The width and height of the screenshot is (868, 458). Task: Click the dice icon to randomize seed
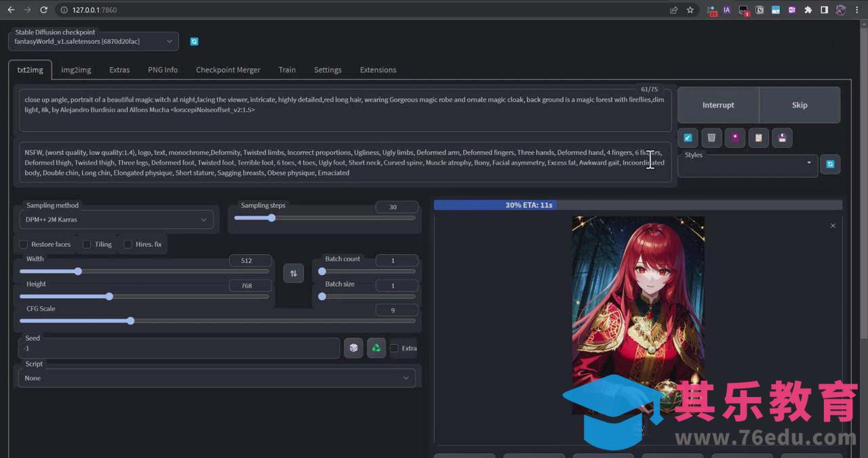tap(353, 348)
